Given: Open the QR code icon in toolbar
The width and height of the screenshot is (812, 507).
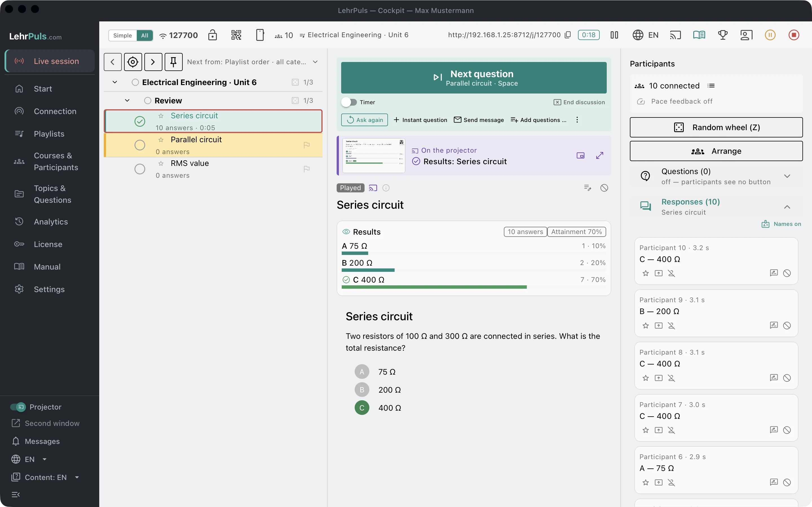Looking at the screenshot, I should tap(236, 35).
